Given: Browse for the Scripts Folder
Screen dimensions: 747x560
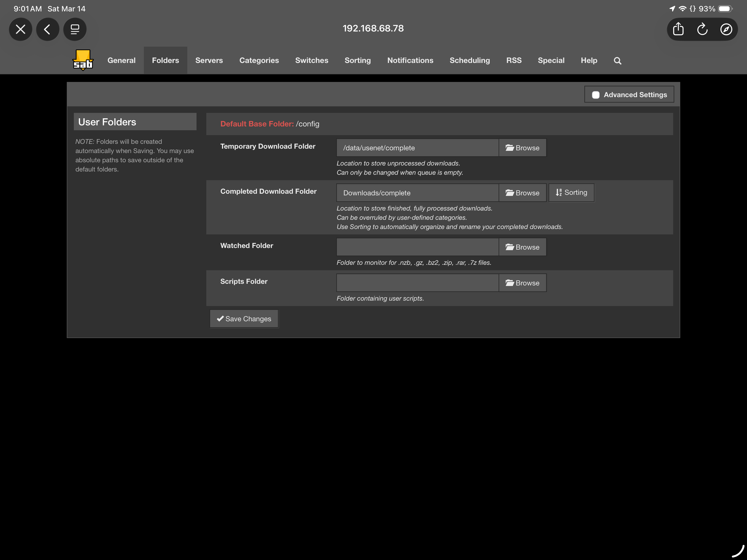Looking at the screenshot, I should [523, 283].
